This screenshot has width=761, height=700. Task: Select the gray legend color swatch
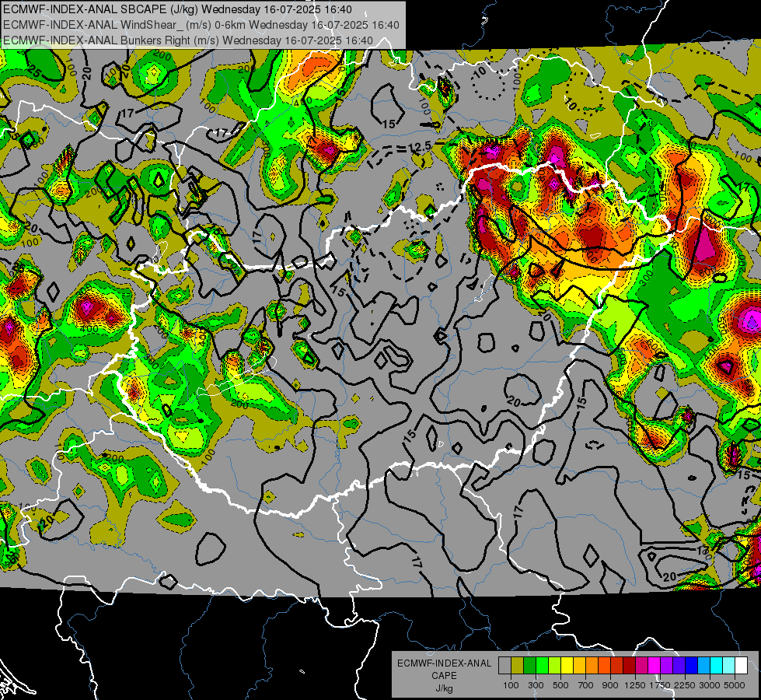[x=505, y=666]
